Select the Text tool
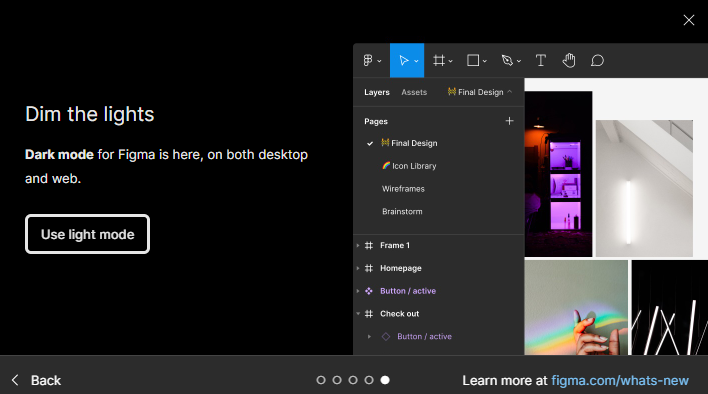The height and width of the screenshot is (394, 708). click(x=540, y=60)
